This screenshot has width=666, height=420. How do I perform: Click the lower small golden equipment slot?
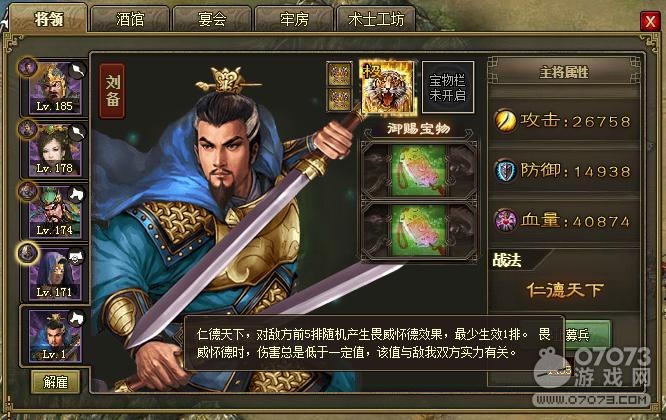click(339, 100)
